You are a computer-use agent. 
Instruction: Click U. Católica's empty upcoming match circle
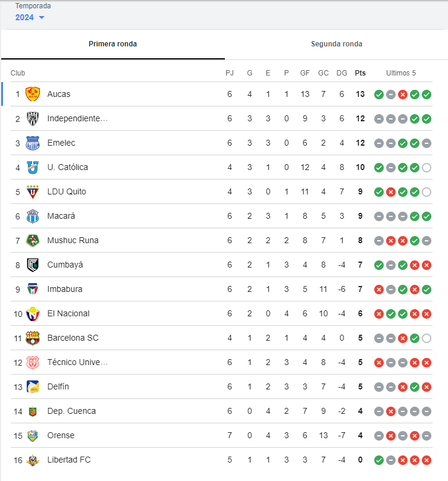coord(427,168)
